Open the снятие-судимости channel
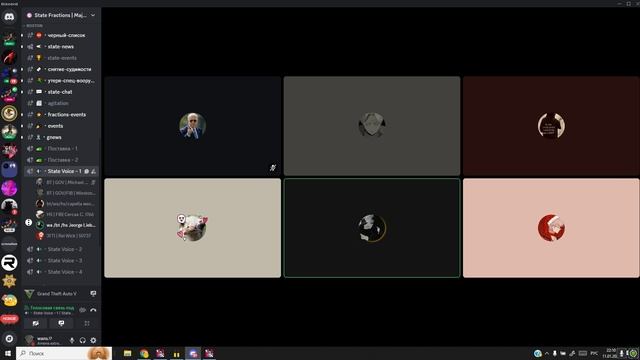The width and height of the screenshot is (640, 360). point(61,69)
